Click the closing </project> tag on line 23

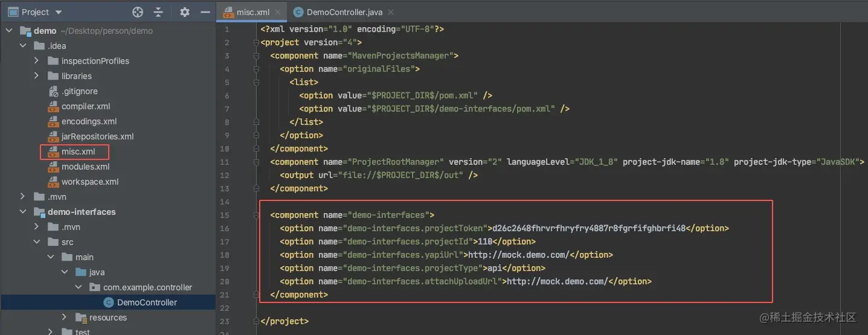(x=285, y=321)
